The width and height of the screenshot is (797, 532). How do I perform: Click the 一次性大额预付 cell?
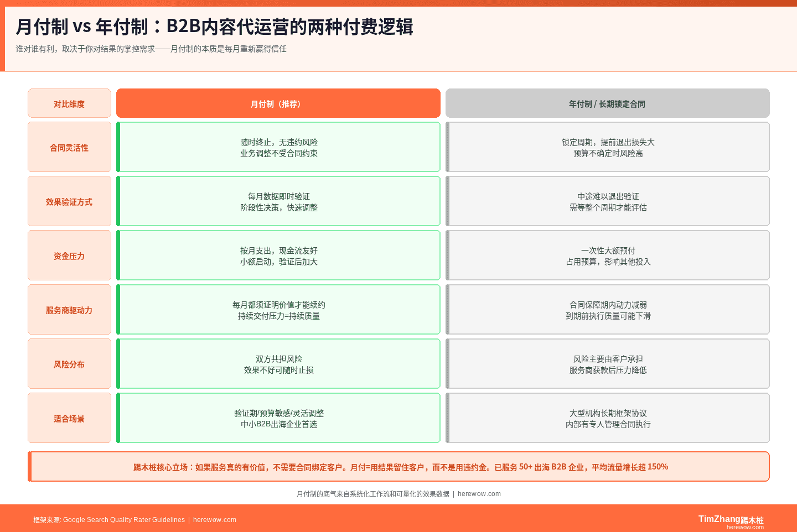point(607,255)
